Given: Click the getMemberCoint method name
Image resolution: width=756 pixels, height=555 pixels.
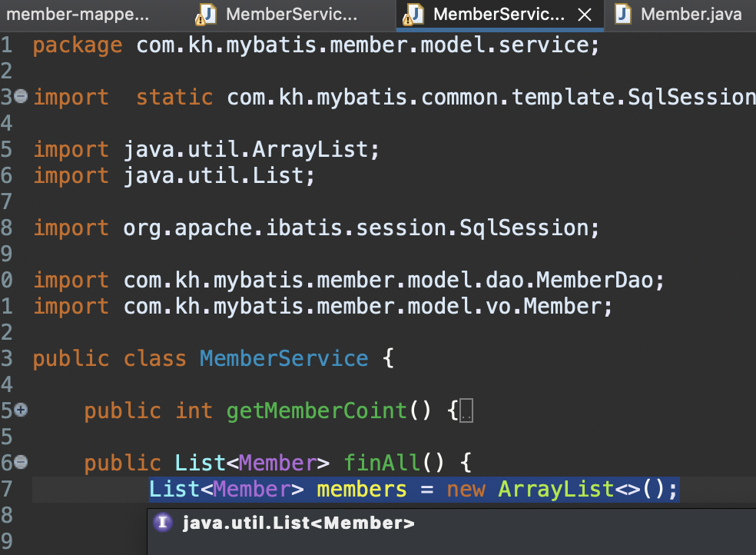Looking at the screenshot, I should coord(317,410).
